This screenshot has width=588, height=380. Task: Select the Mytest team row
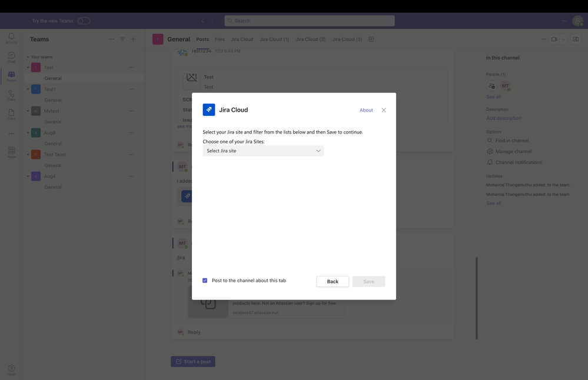point(84,111)
